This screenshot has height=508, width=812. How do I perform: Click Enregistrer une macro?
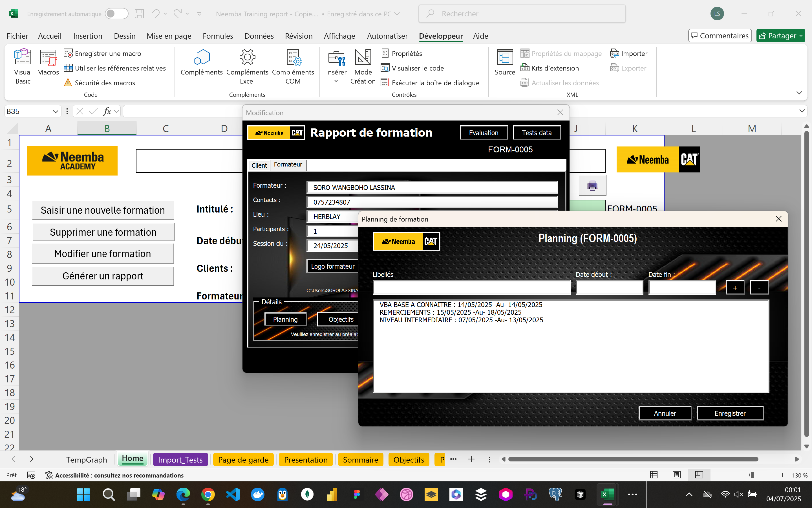[103, 53]
